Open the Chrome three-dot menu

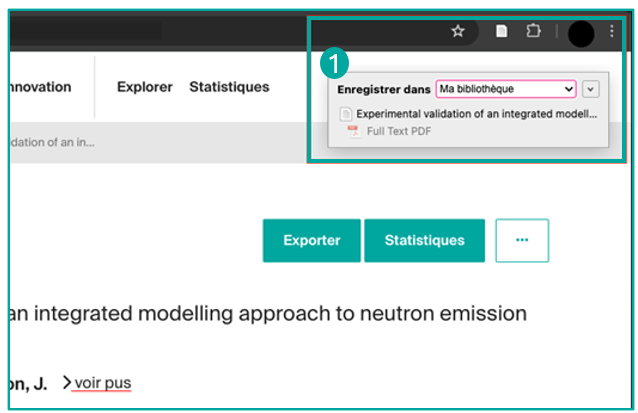pyautogui.click(x=612, y=31)
